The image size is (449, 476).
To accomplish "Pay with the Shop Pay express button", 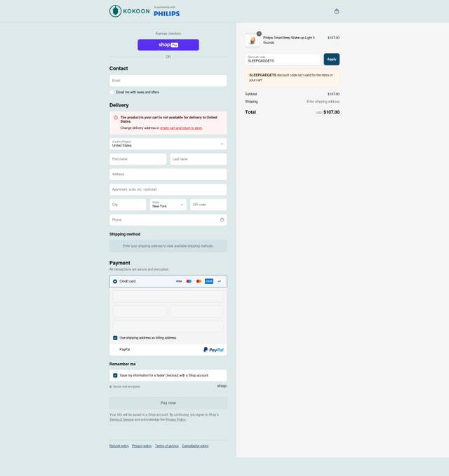I will click(x=168, y=45).
